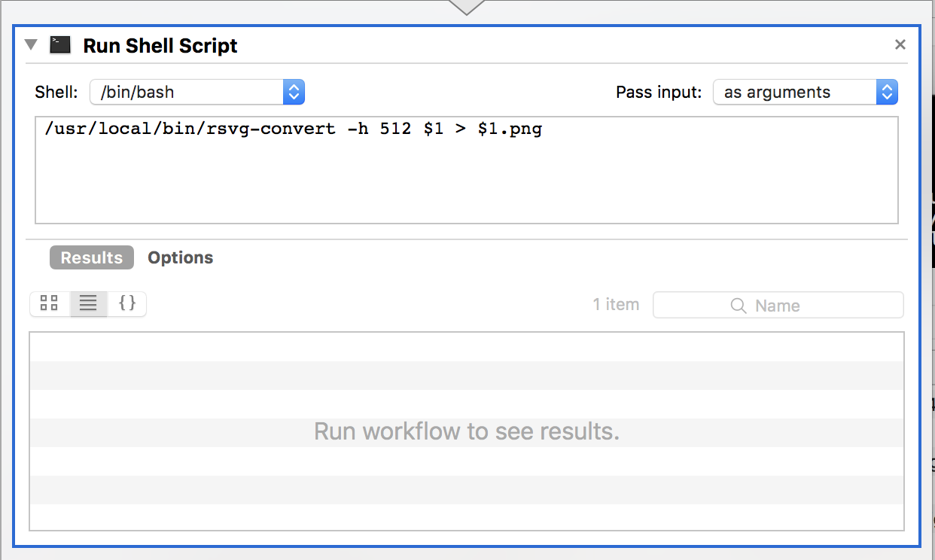Click the Run Shell Script title text
Screen dimensions: 935x560
point(160,46)
